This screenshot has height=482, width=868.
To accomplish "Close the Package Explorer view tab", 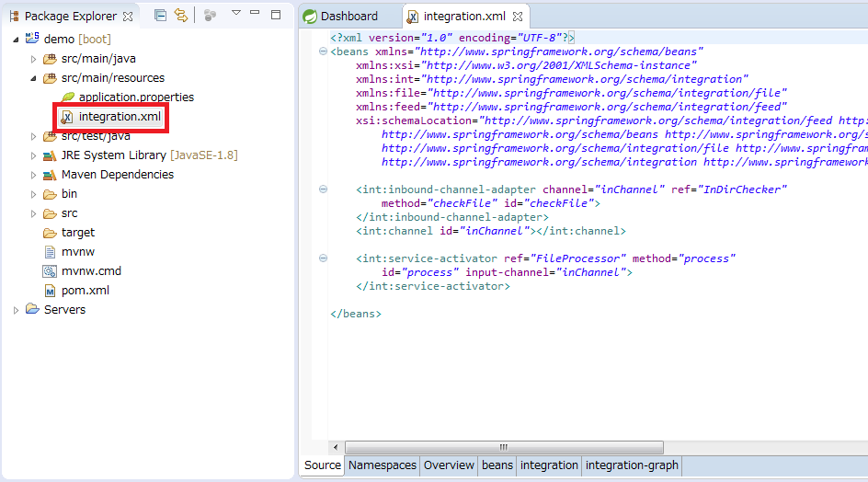I will point(128,16).
